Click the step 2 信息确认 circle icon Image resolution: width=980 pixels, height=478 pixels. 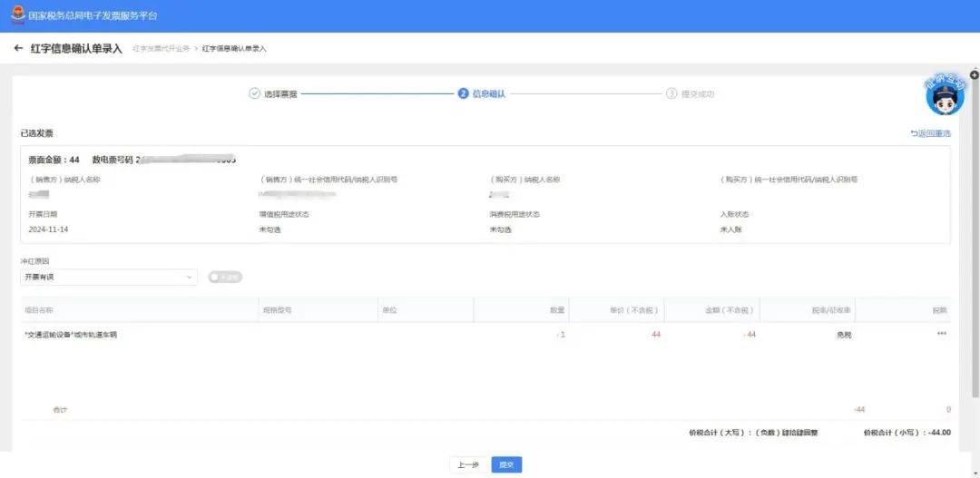point(464,93)
